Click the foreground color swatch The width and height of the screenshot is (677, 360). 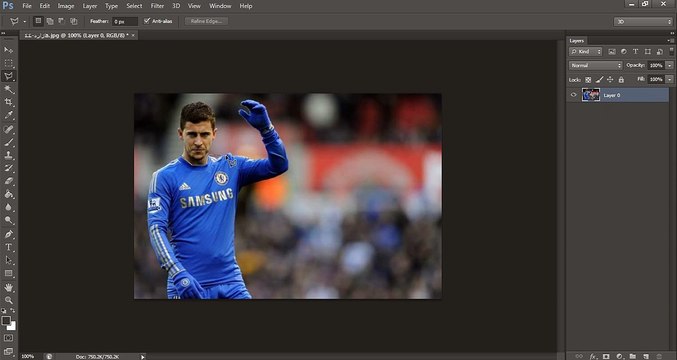click(x=6, y=321)
